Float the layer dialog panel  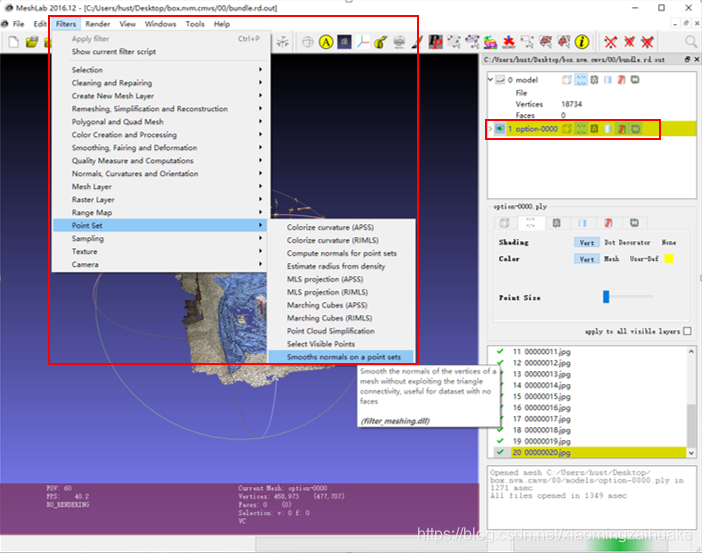tap(687, 59)
